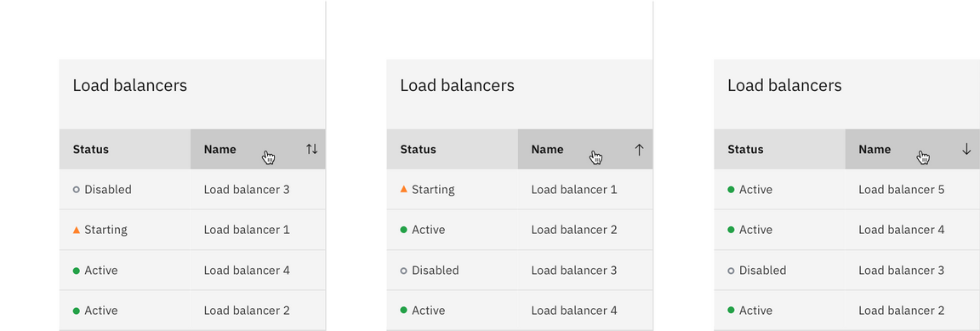Click 'Load balancers' title of descending table
The height and width of the screenshot is (331, 980).
tap(785, 85)
